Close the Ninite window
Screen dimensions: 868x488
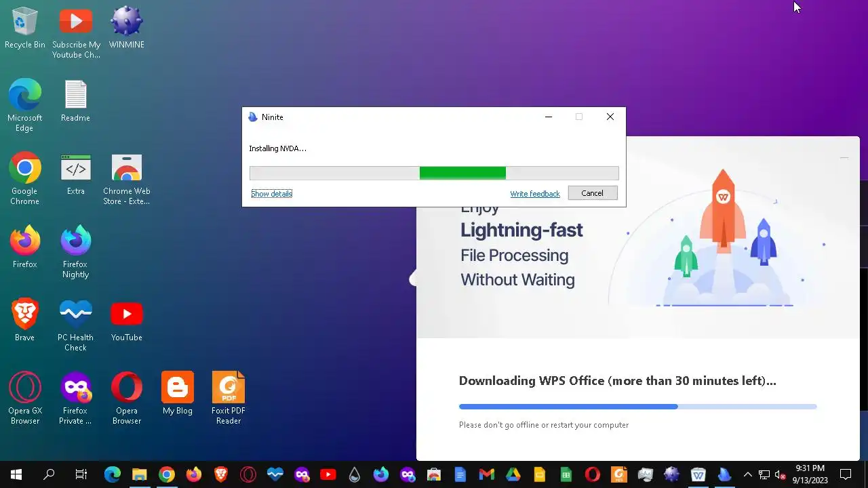click(x=610, y=117)
